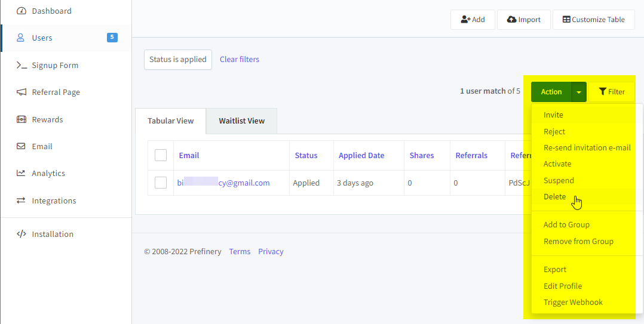Viewport: 644px width, 324px height.
Task: Click the Clear filters link
Action: (x=240, y=60)
